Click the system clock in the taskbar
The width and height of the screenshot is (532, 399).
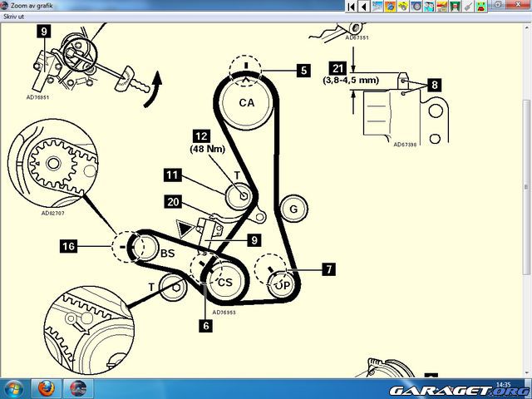pos(503,385)
